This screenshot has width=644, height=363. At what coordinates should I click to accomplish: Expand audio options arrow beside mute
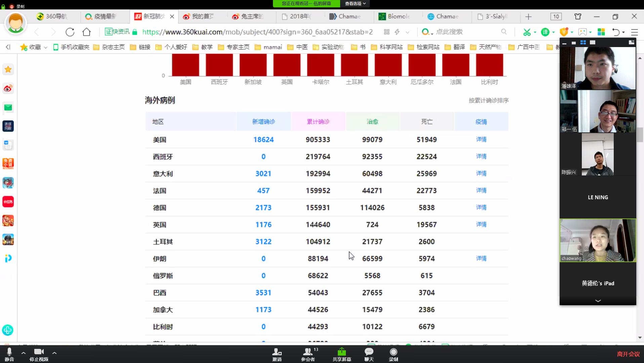click(x=24, y=353)
